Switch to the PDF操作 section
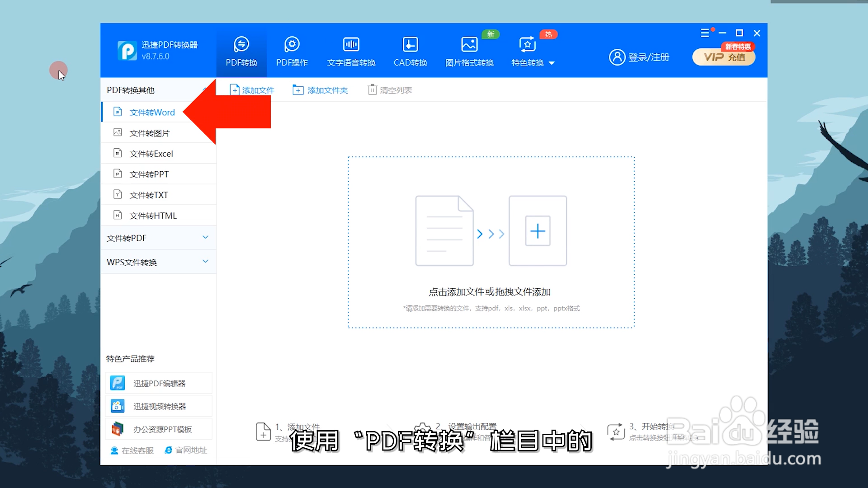 click(x=292, y=52)
